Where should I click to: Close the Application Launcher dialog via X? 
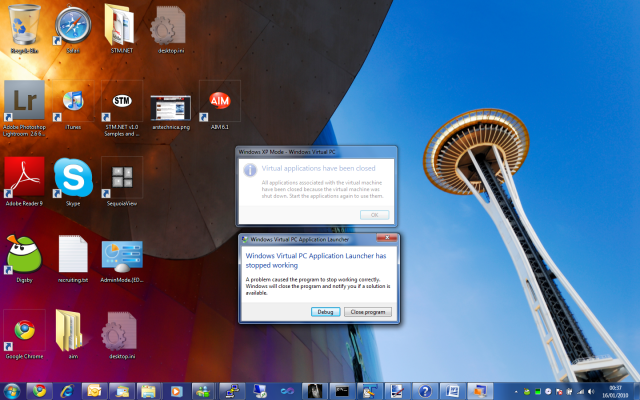[x=387, y=238]
